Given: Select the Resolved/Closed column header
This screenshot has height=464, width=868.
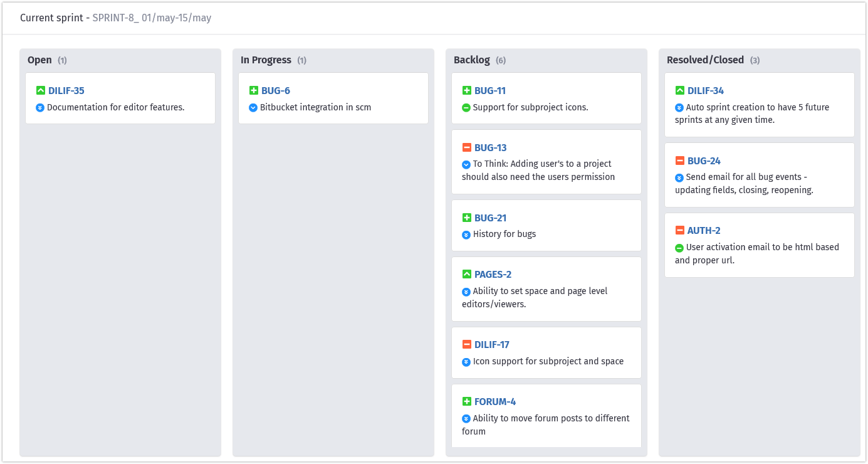Looking at the screenshot, I should pyautogui.click(x=705, y=60).
